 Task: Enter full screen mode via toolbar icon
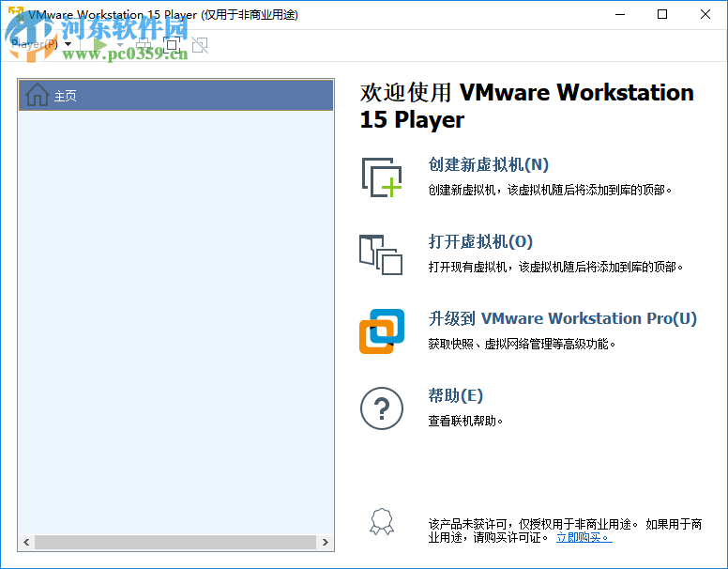point(172,45)
